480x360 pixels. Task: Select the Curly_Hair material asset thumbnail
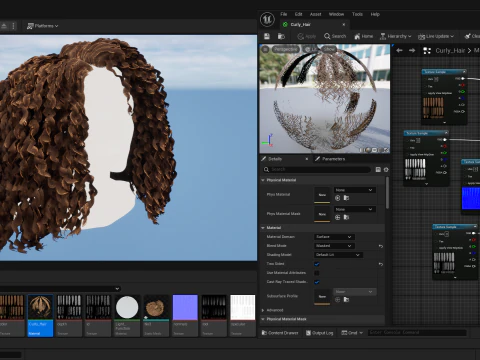click(x=40, y=315)
